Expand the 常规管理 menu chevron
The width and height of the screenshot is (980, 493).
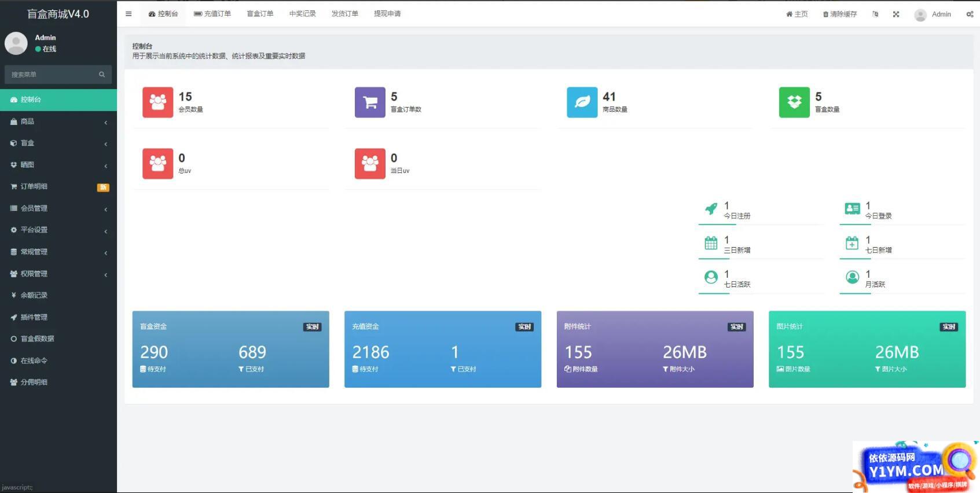[106, 252]
